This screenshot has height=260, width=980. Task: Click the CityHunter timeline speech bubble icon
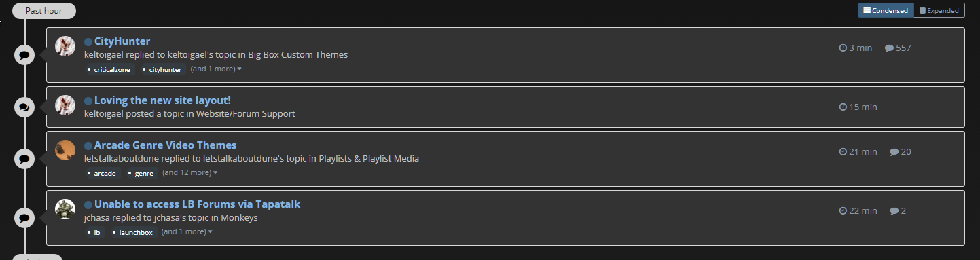[24, 55]
